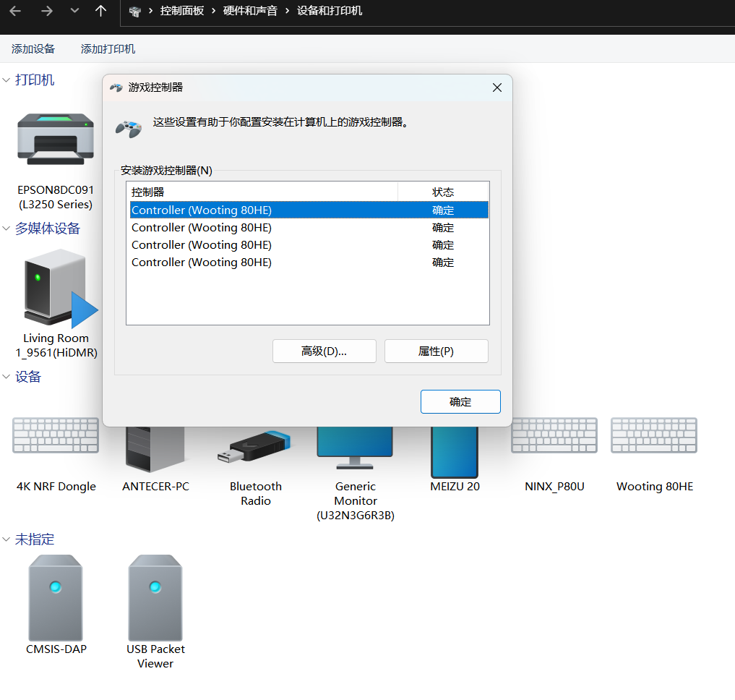Select the second Controller (Wooting 80HE) row

point(309,228)
